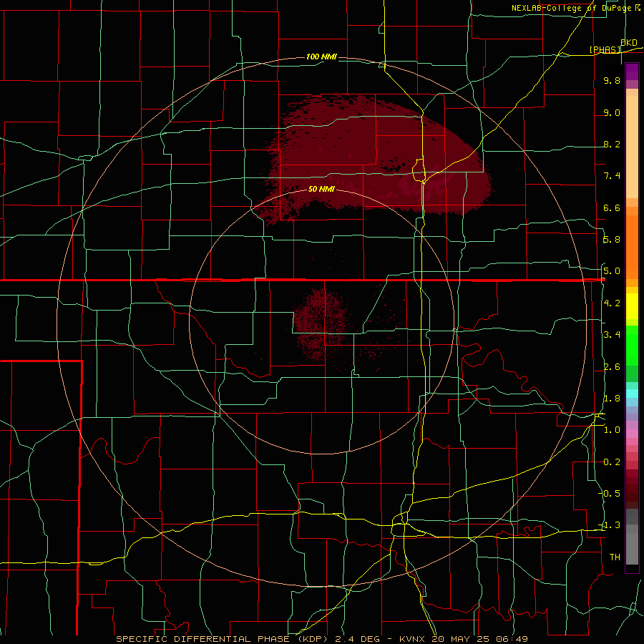Click the "50 NMI" range ring label
Screen dimensions: 644x644
pyautogui.click(x=321, y=189)
